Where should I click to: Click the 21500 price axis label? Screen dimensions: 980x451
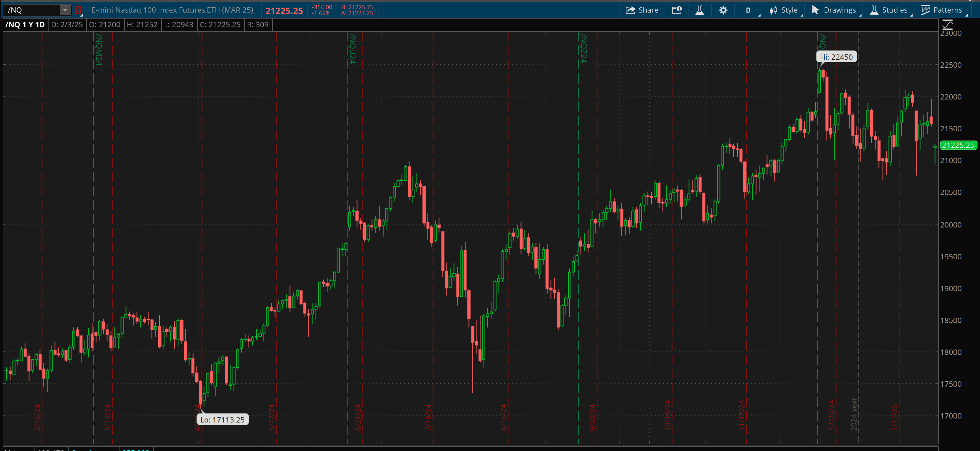(951, 129)
